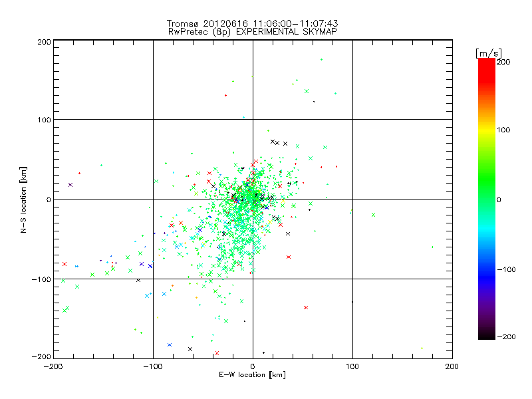Click the green dot near 180 E-W, -60 N-S
This screenshot has width=532, height=399.
pos(432,247)
